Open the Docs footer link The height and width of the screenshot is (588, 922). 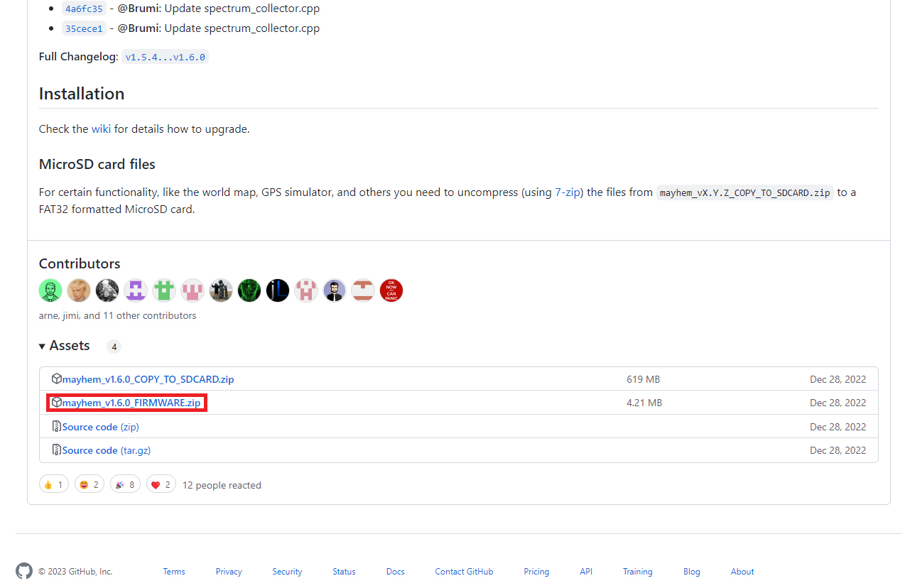point(396,572)
